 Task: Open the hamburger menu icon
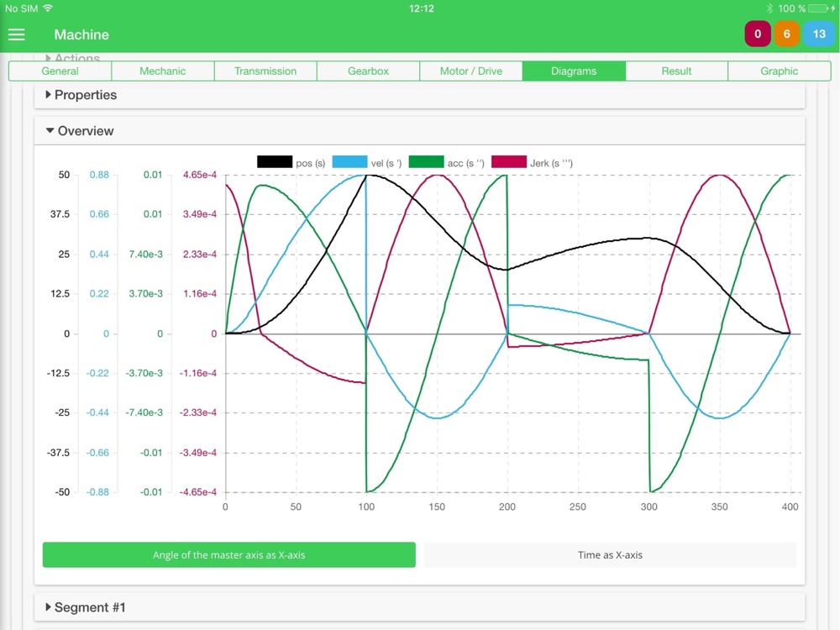(16, 34)
